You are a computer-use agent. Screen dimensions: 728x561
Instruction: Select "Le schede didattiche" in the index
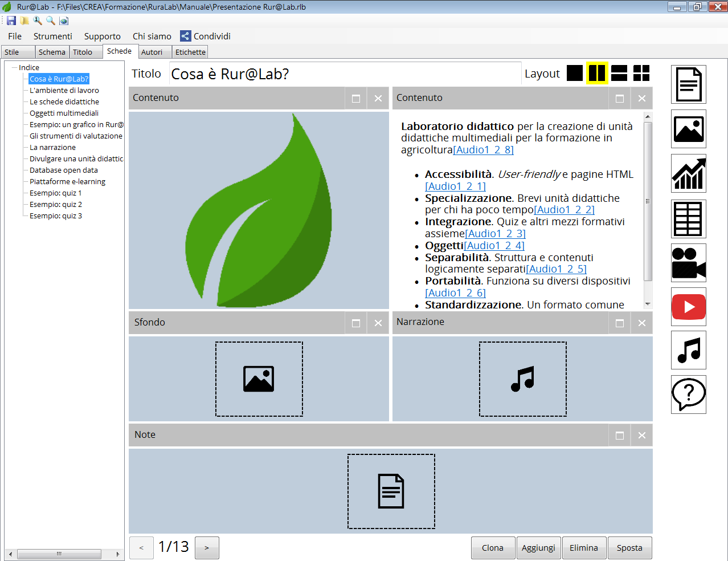click(64, 101)
